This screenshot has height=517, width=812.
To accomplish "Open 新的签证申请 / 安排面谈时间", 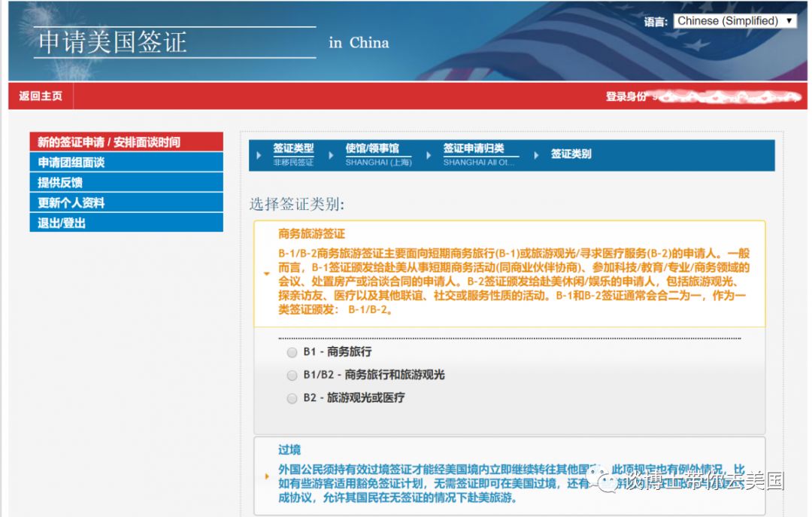I will 126,142.
